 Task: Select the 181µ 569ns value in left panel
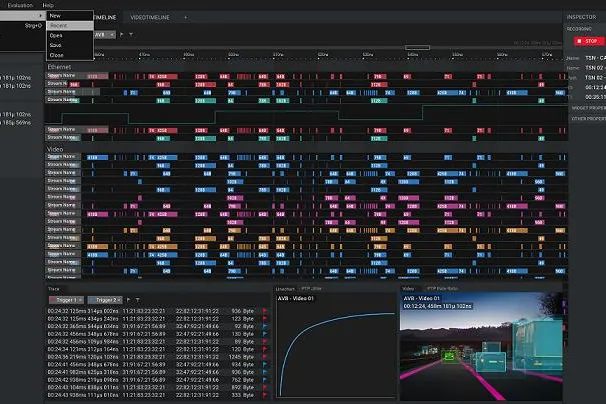pos(17,123)
